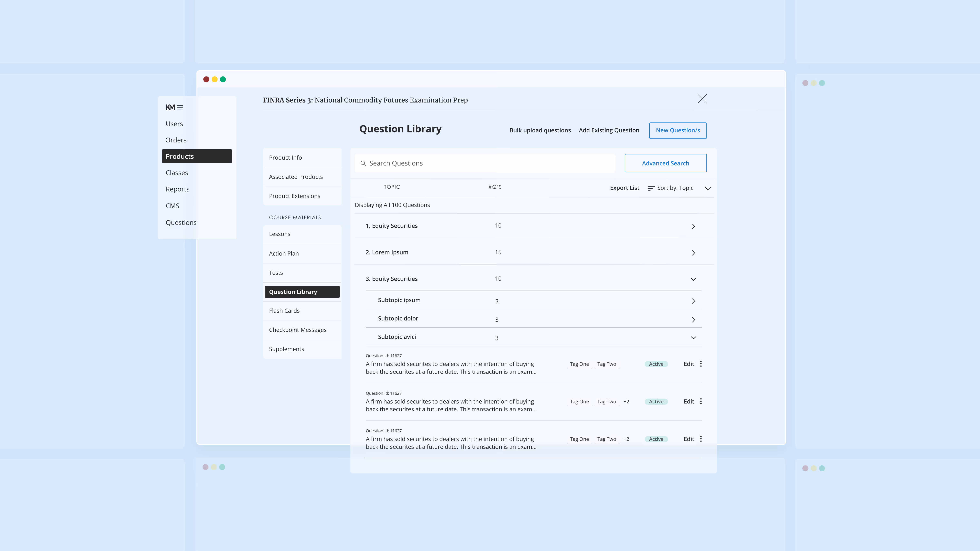Image resolution: width=980 pixels, height=551 pixels.
Task: Click the New Question/s button
Action: point(678,130)
